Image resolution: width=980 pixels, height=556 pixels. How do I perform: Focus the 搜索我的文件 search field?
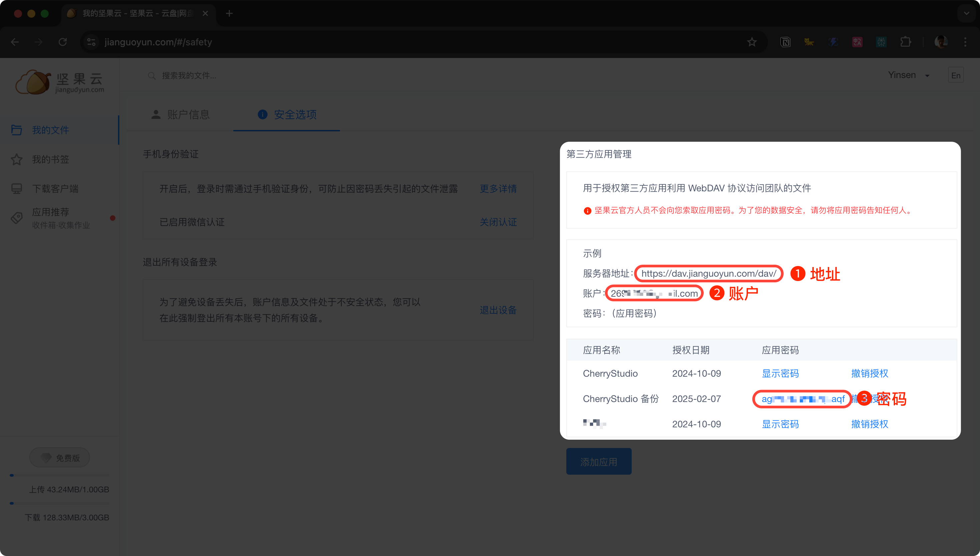(189, 76)
